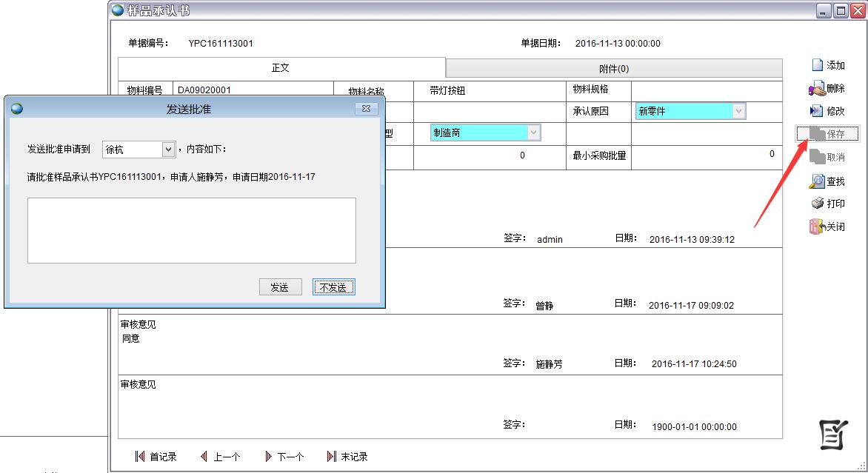The height and width of the screenshot is (473, 868).
Task: Navigate to 末记录 last record
Action: [x=347, y=457]
